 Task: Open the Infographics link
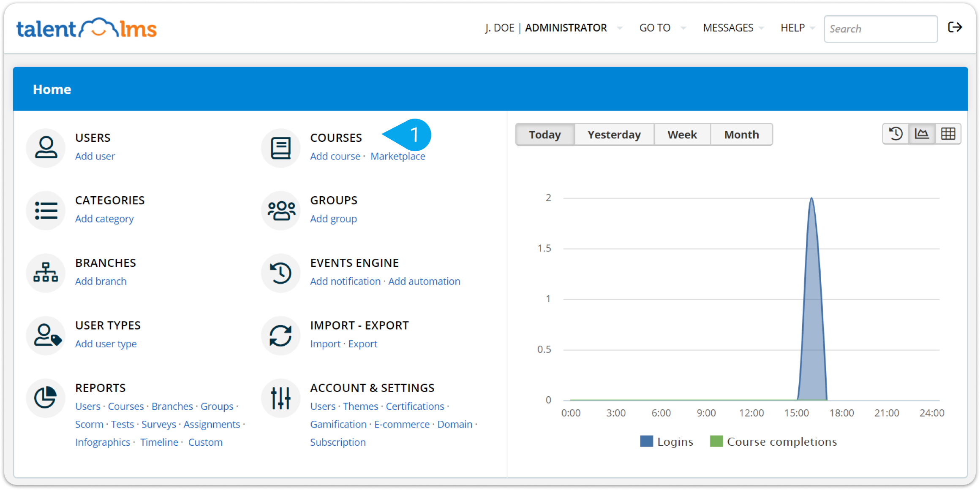tap(103, 442)
